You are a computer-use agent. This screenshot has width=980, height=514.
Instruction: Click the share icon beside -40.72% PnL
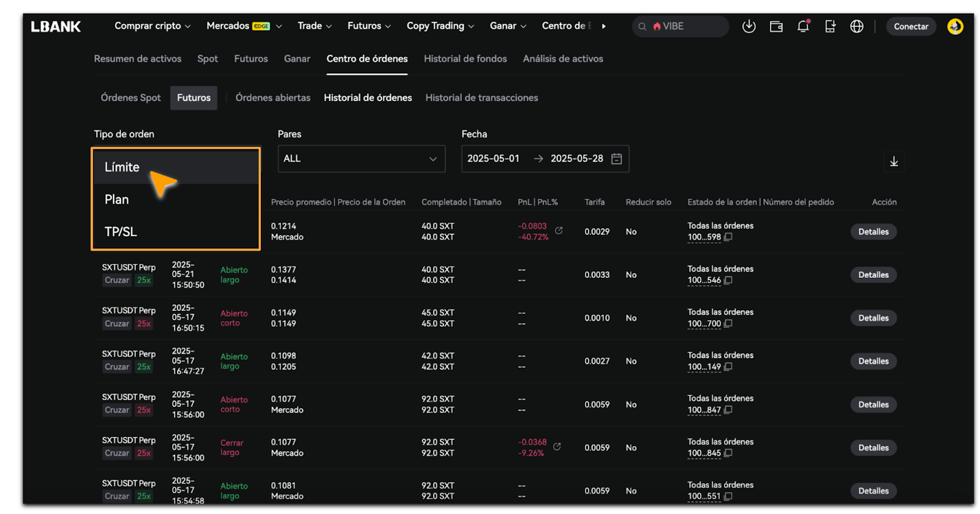pyautogui.click(x=559, y=231)
